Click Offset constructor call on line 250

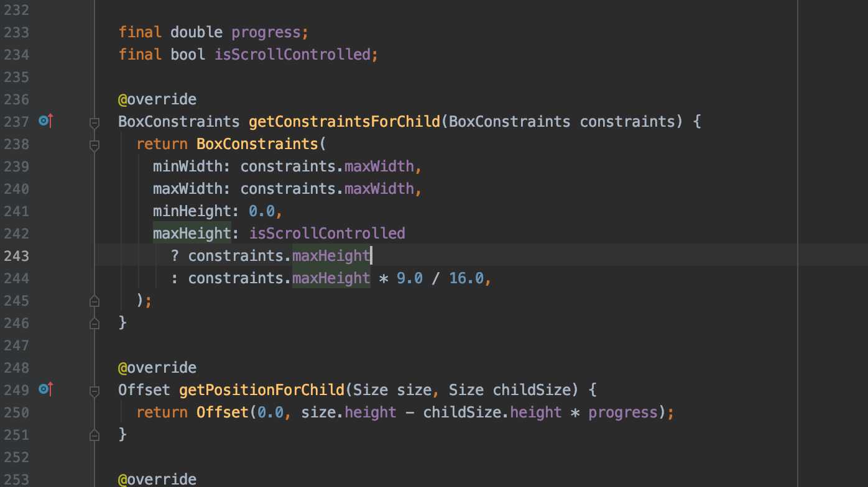(x=223, y=412)
